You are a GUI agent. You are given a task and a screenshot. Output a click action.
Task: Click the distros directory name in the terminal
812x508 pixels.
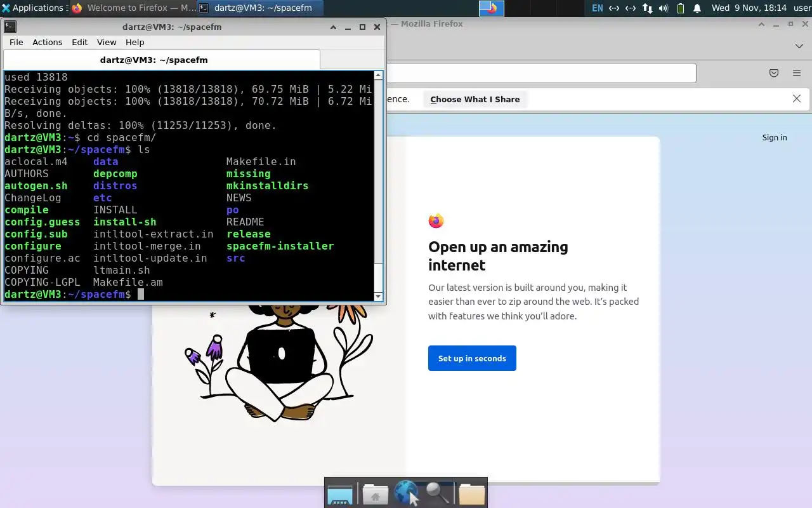(x=115, y=186)
